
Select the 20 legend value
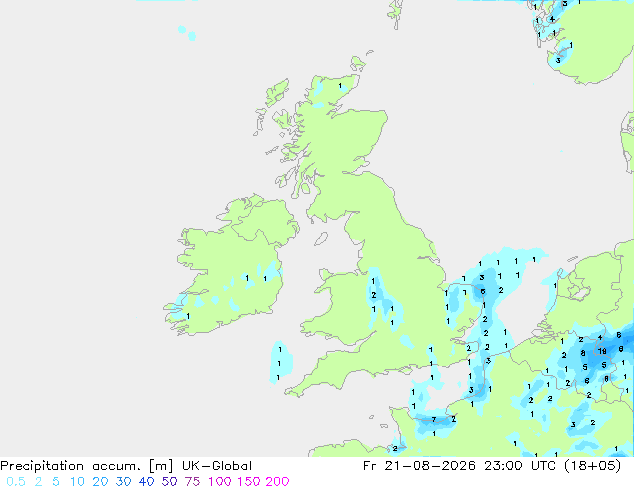click(x=100, y=482)
